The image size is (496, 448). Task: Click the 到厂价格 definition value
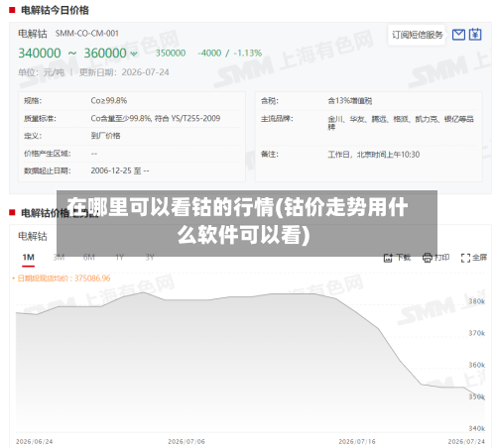(x=105, y=136)
